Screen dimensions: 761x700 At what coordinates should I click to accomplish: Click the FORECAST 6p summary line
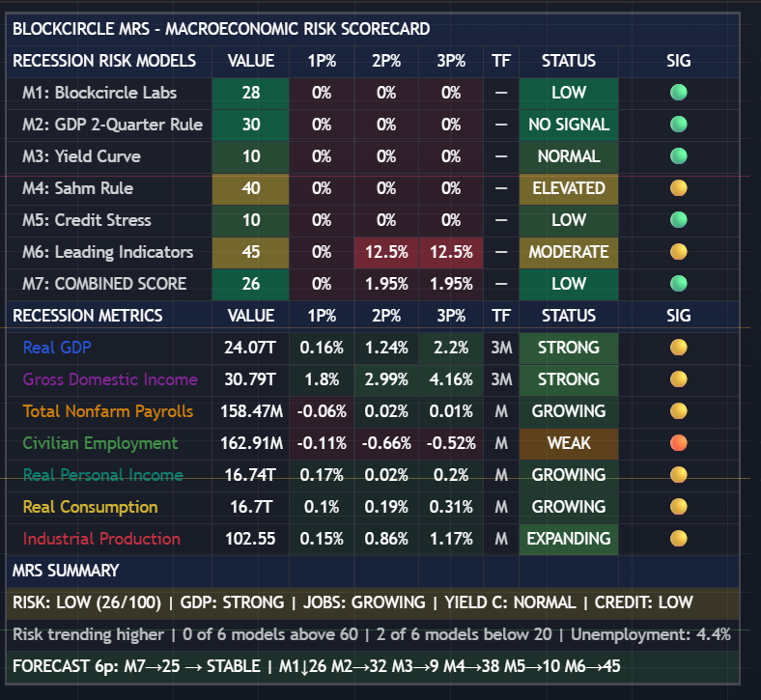pyautogui.click(x=373, y=666)
